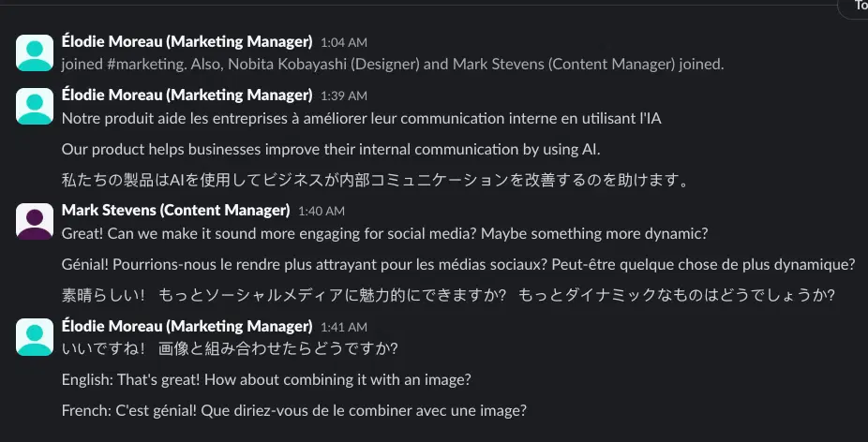Click Élodie Moreau's avatar on the 1:39 AM message

[35, 106]
